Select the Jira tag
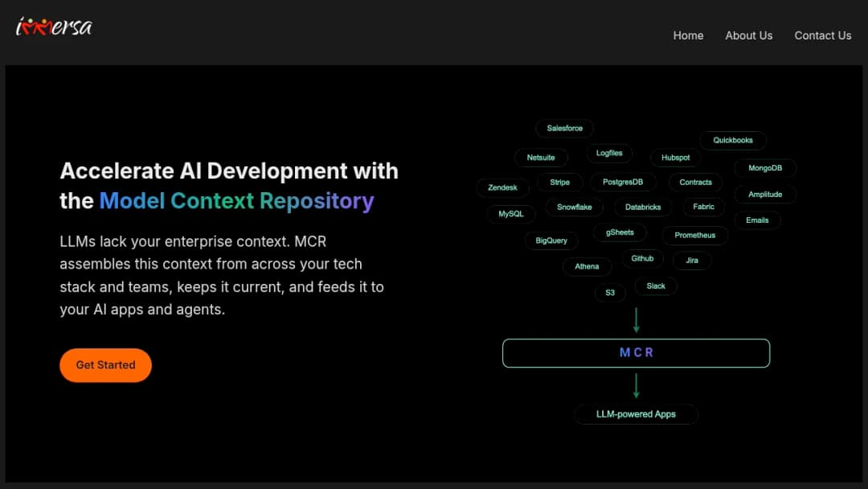 [692, 261]
